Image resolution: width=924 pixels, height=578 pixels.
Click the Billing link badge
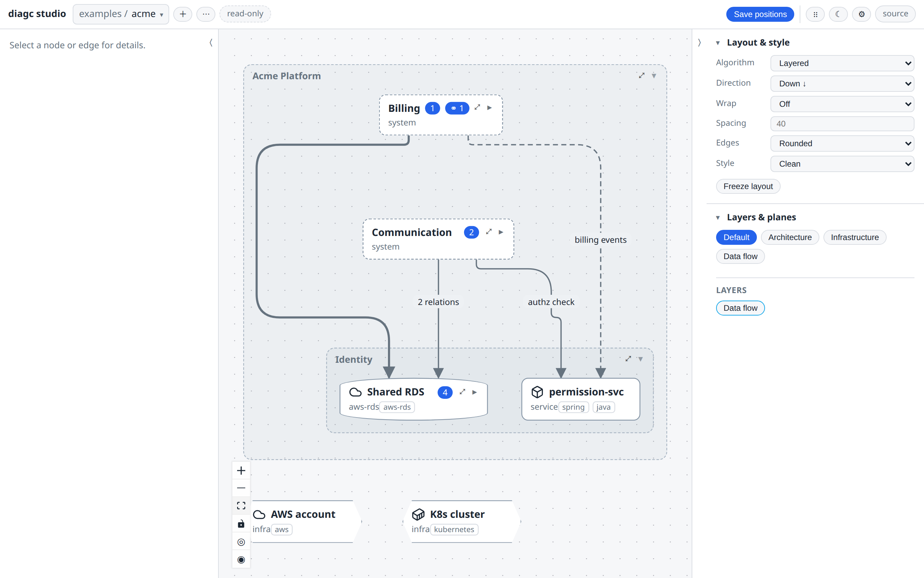coord(457,108)
